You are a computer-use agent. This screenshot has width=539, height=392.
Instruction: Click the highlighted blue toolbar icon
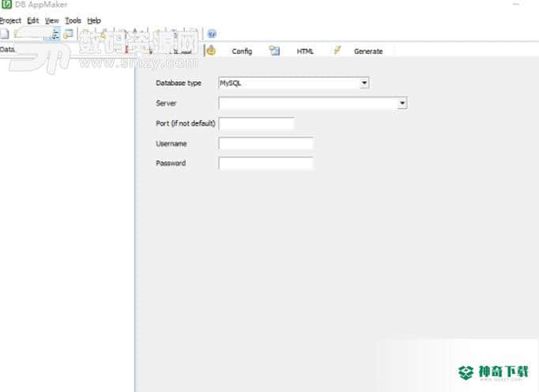55,34
